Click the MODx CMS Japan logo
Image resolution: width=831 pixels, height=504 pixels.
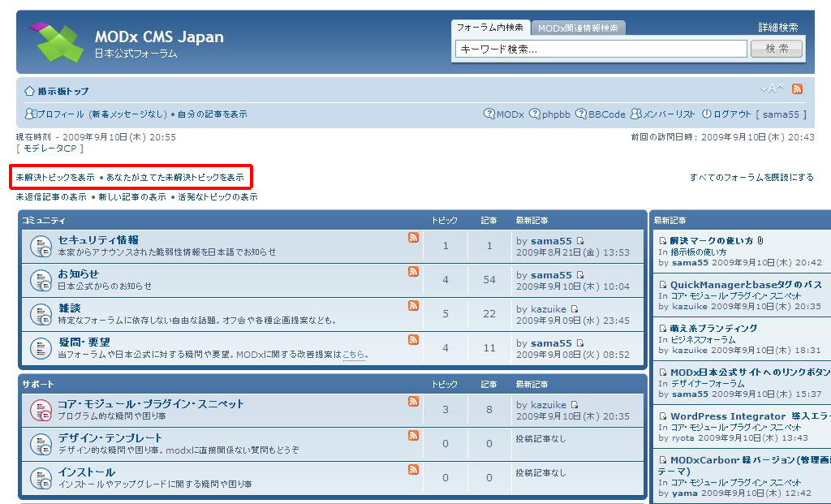57,42
